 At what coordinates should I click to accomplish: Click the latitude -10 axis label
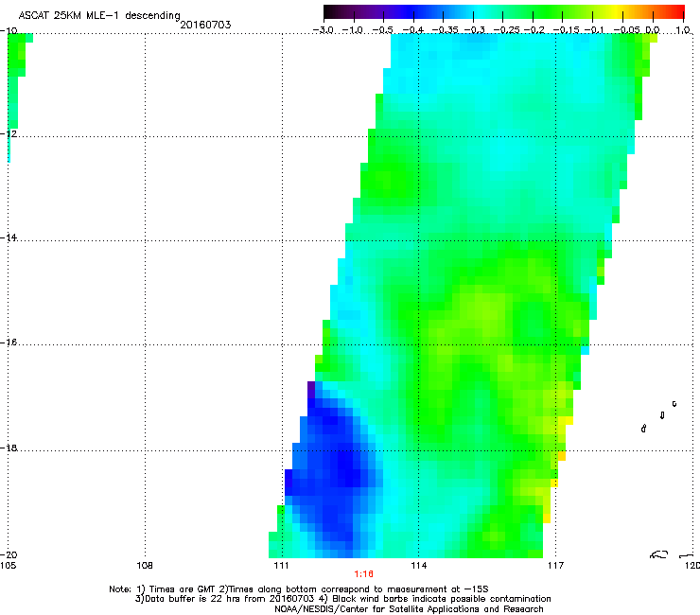(x=9, y=30)
